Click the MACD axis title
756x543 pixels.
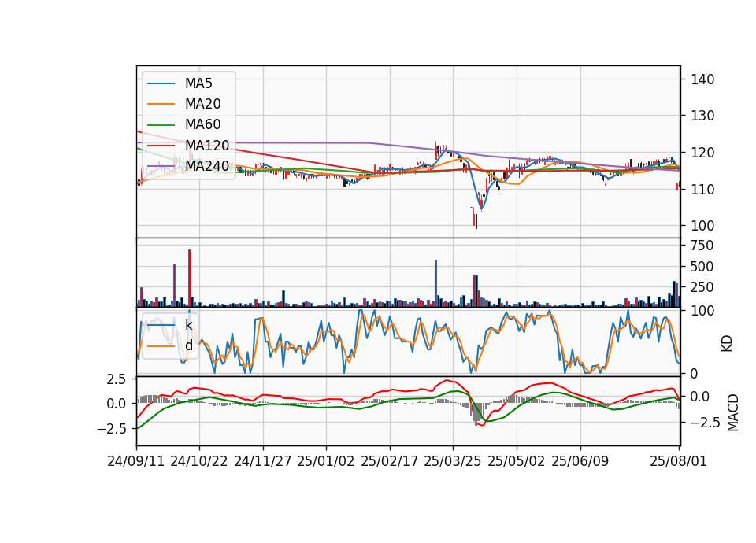[x=733, y=412]
